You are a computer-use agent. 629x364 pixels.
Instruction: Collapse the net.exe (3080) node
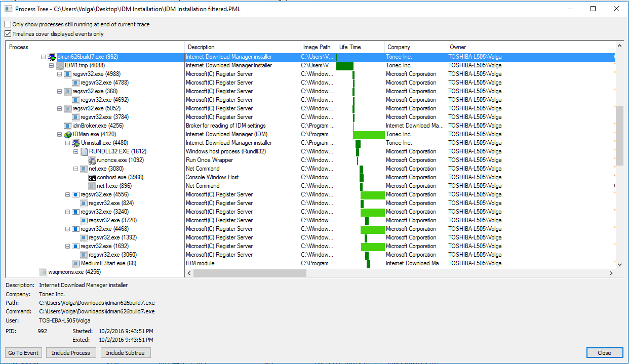76,169
